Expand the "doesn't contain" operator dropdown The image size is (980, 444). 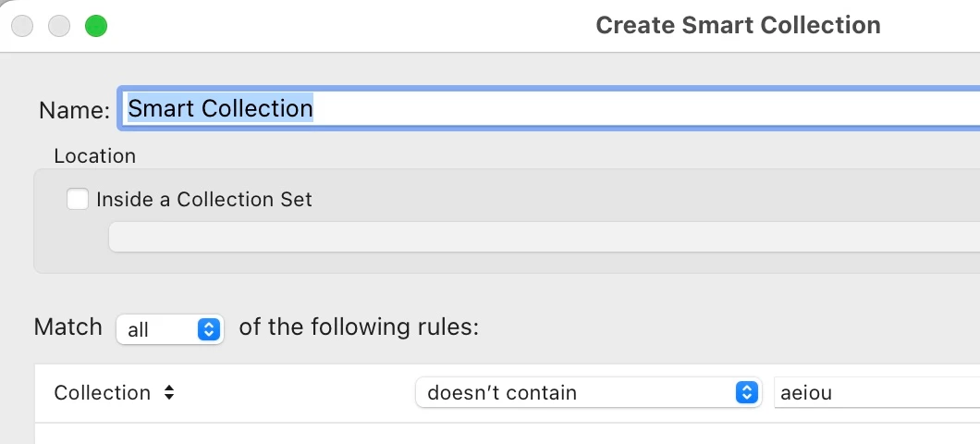tap(588, 392)
